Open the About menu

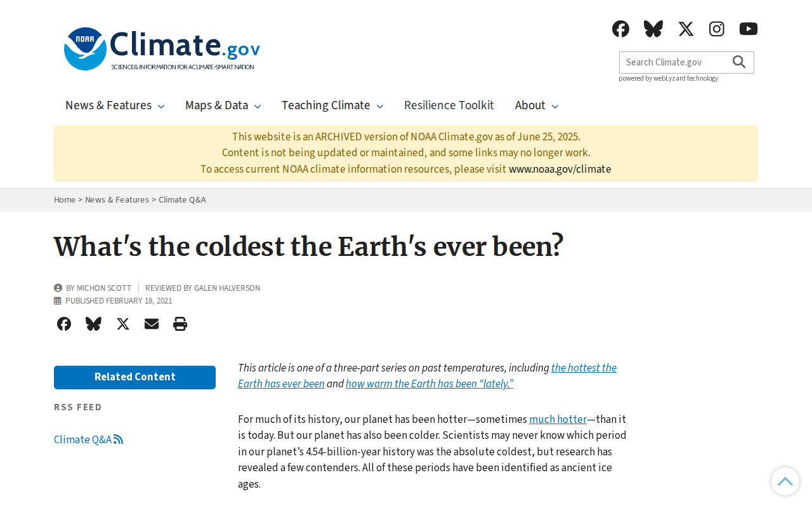(x=537, y=105)
